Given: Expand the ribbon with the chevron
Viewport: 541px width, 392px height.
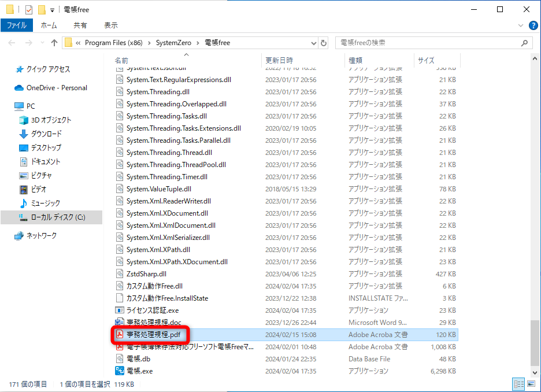Looking at the screenshot, I should point(521,25).
